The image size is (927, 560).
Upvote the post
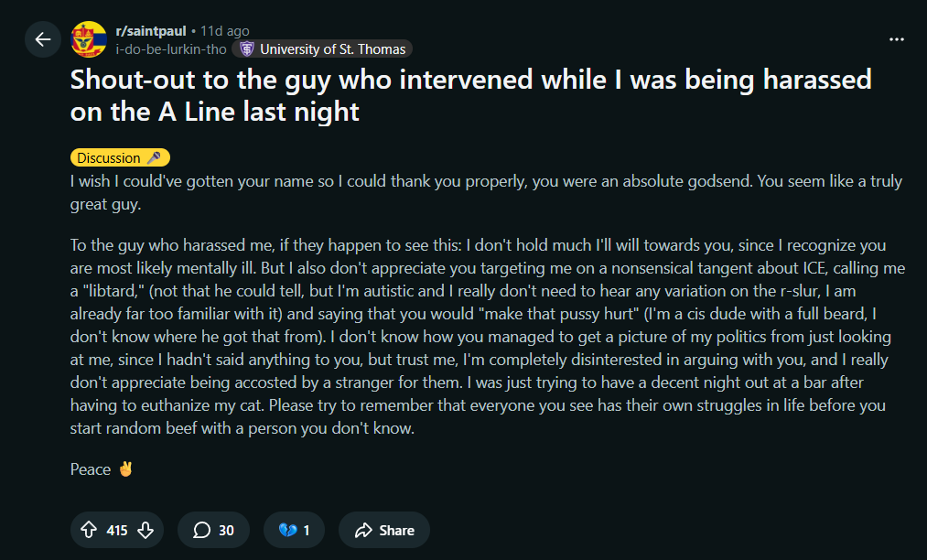pos(89,530)
